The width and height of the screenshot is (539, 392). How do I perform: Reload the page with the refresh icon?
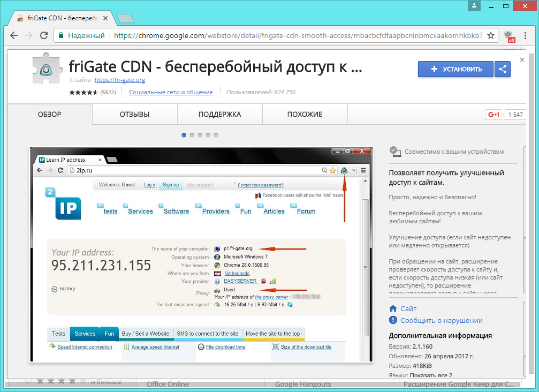click(43, 36)
